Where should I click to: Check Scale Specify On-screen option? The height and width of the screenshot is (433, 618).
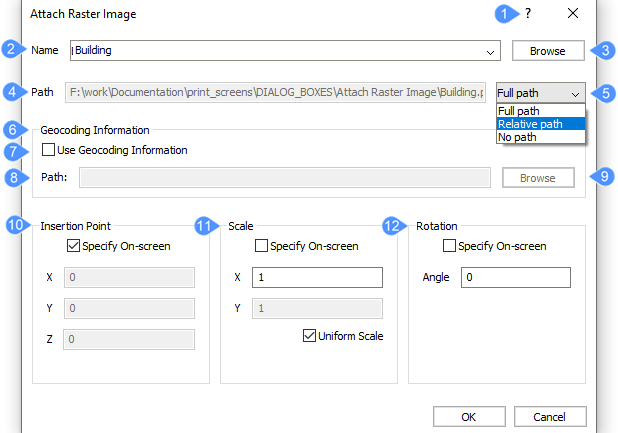tap(262, 246)
